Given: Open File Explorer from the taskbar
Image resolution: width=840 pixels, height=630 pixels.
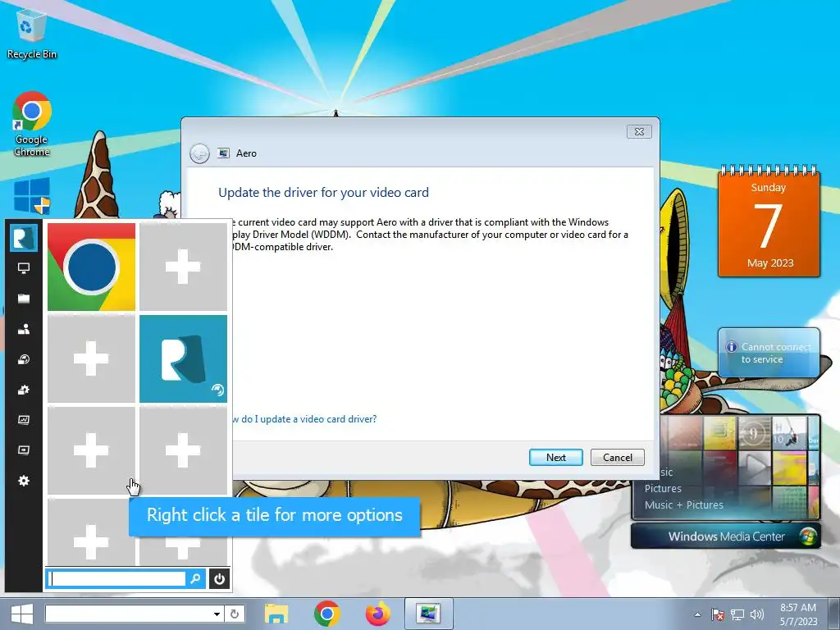Looking at the screenshot, I should 276,614.
